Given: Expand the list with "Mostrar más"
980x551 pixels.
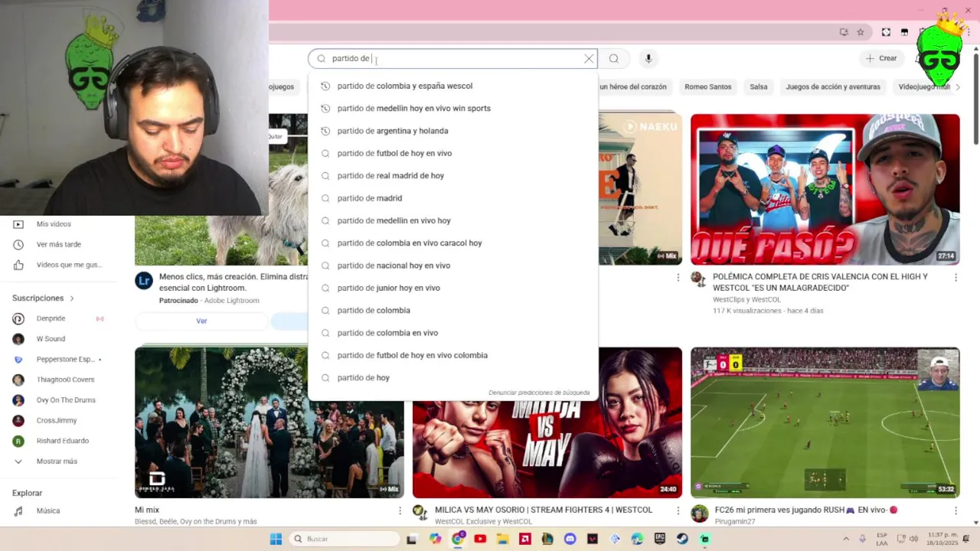Looking at the screenshot, I should (x=57, y=461).
